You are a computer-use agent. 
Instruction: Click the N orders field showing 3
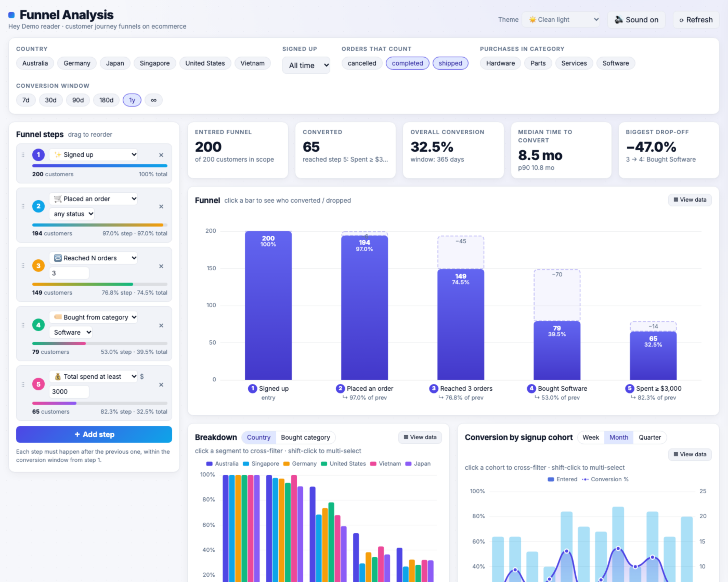click(x=69, y=273)
